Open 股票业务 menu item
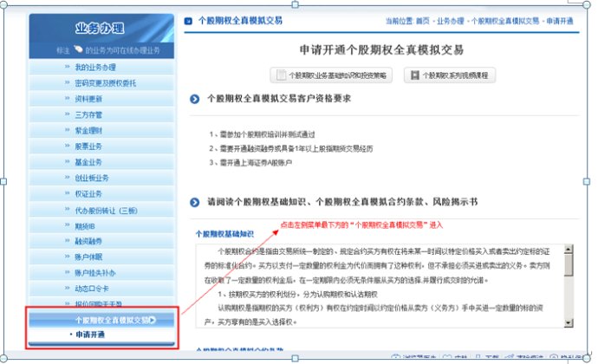 click(101, 146)
